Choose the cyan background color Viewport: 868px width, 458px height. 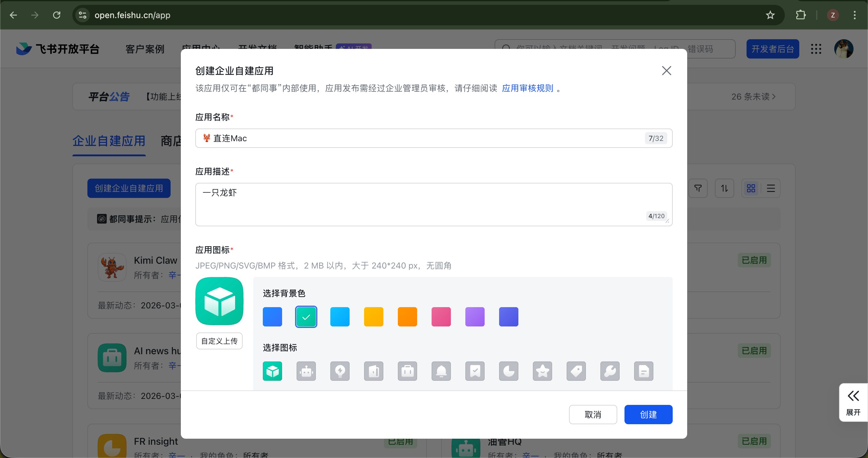pyautogui.click(x=340, y=317)
